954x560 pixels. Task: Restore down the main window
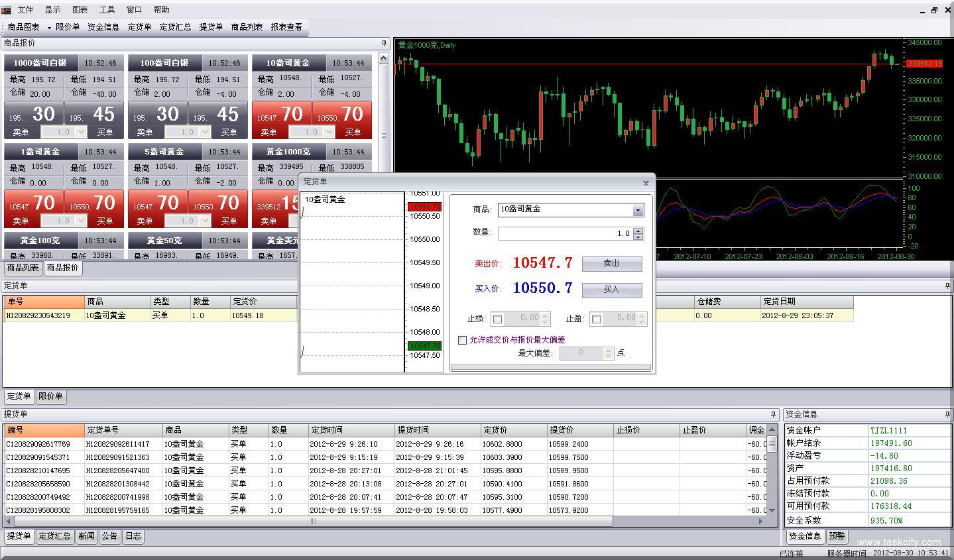[x=934, y=10]
